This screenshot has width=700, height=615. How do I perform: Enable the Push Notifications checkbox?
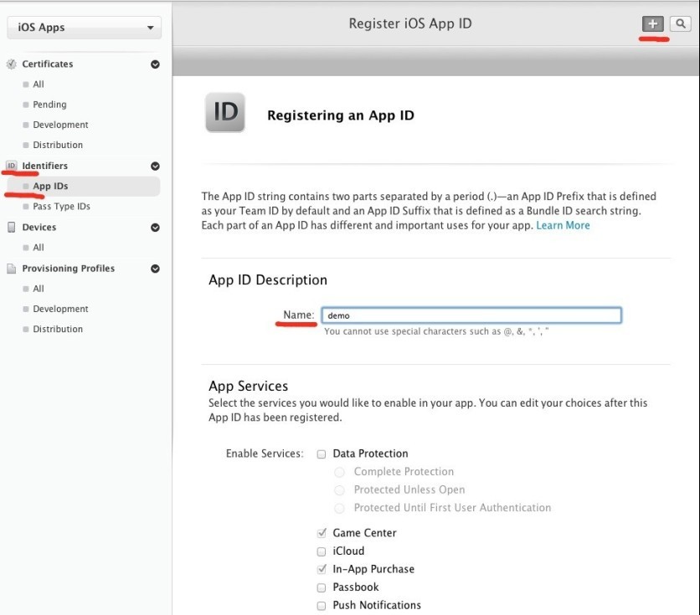(322, 606)
